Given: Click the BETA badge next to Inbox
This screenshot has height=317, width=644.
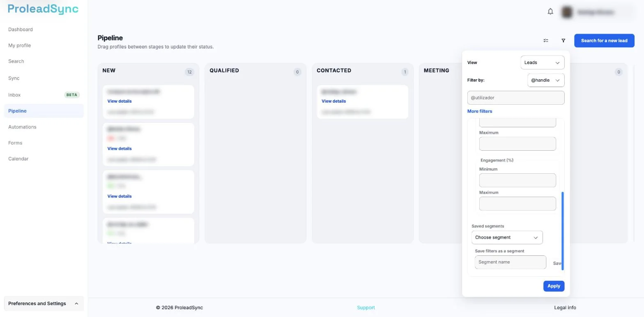Looking at the screenshot, I should point(72,95).
